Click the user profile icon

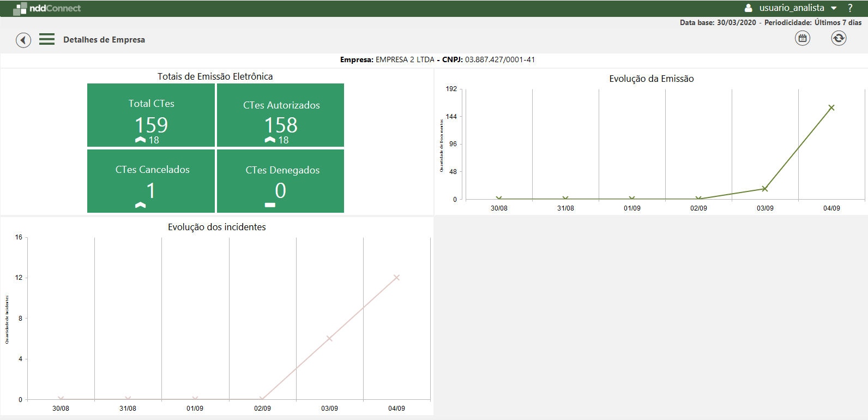pos(749,8)
